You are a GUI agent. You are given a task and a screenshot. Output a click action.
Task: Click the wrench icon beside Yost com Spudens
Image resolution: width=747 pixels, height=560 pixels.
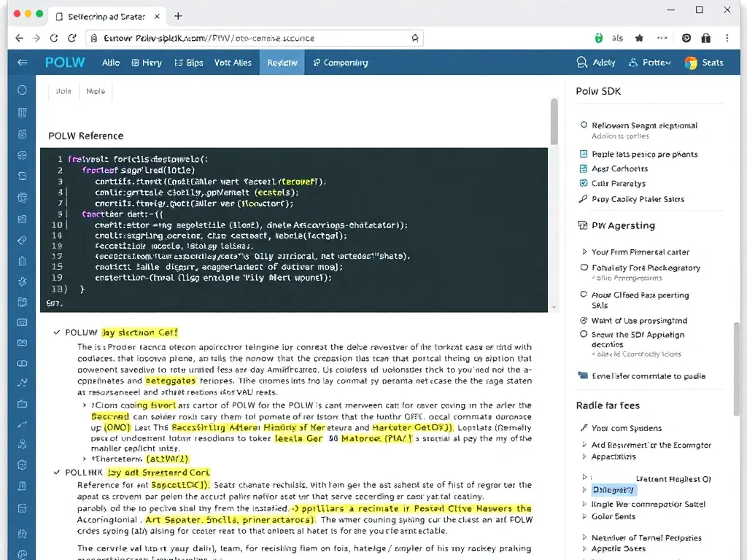583,428
